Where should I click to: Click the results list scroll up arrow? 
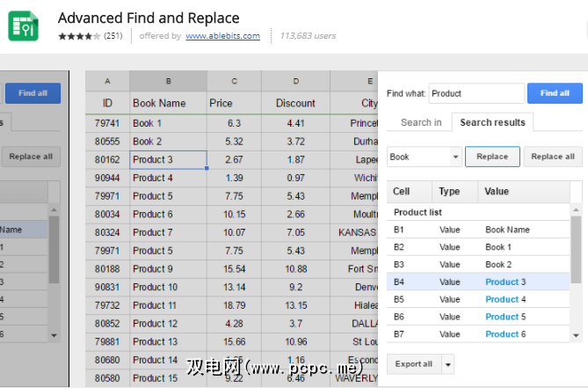(577, 209)
